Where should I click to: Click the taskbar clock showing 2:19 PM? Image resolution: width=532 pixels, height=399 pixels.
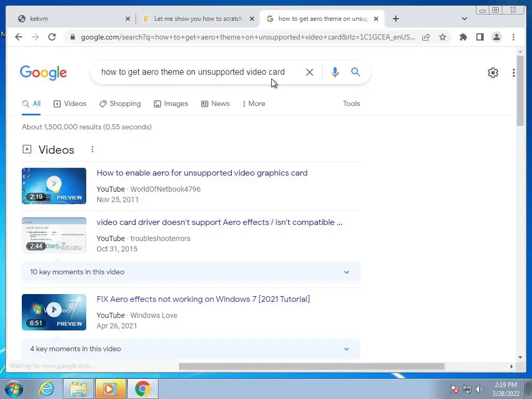(506, 389)
